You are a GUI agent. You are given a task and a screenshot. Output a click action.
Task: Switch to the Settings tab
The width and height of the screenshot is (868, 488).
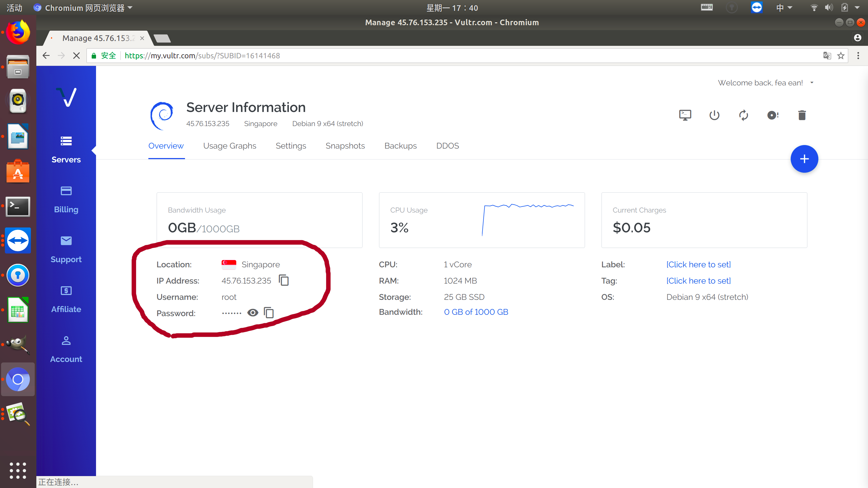tap(291, 146)
